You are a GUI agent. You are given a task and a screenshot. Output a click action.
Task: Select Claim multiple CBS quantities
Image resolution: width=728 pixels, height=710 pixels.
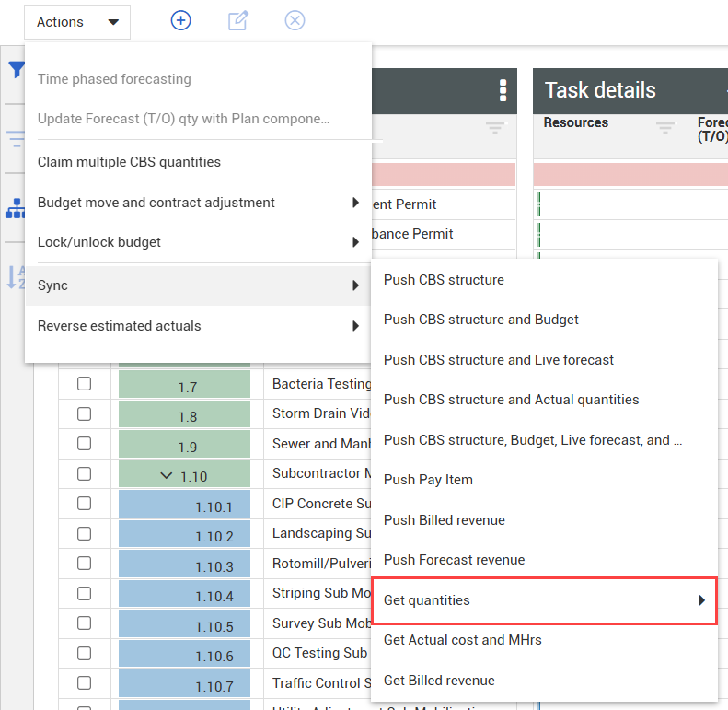click(x=129, y=162)
